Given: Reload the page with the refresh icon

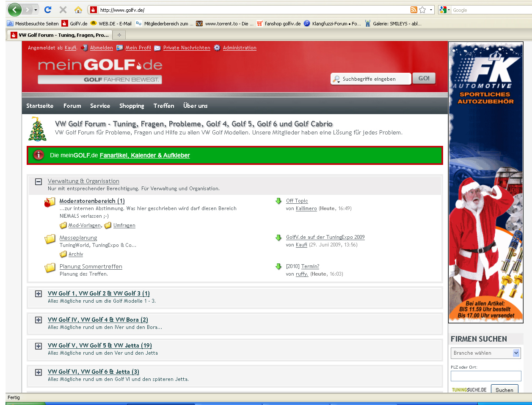Looking at the screenshot, I should [48, 10].
